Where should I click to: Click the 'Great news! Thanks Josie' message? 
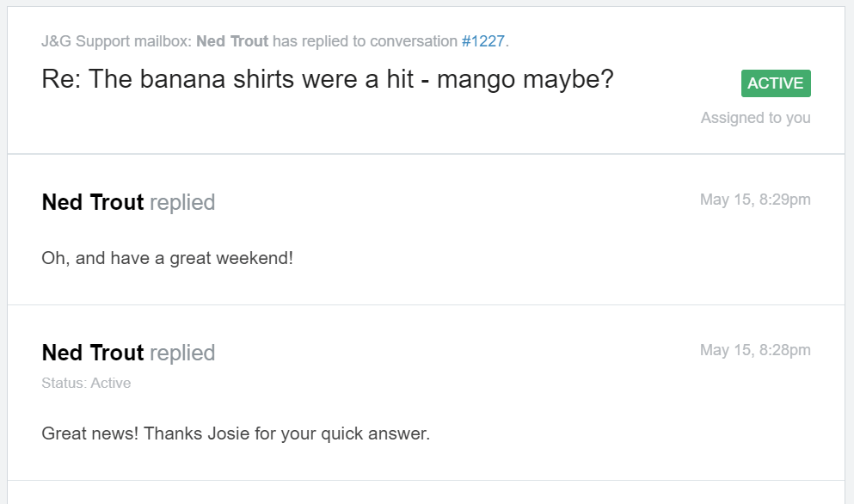[235, 433]
